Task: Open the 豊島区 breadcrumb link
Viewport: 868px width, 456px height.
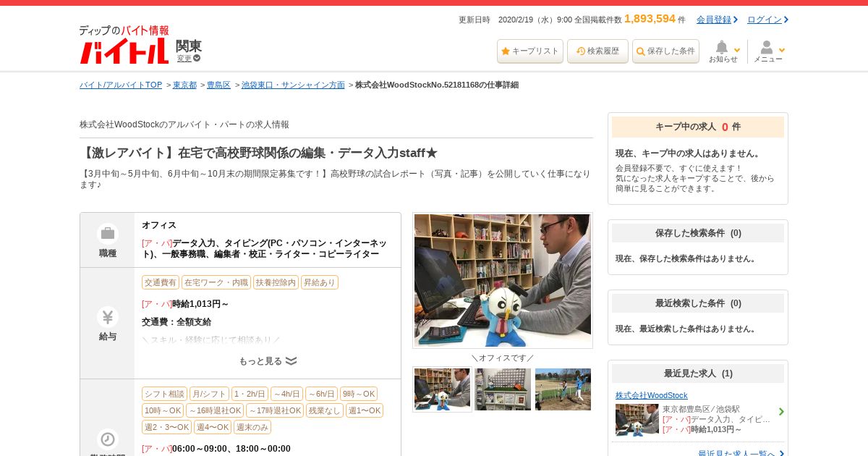Action: point(218,85)
